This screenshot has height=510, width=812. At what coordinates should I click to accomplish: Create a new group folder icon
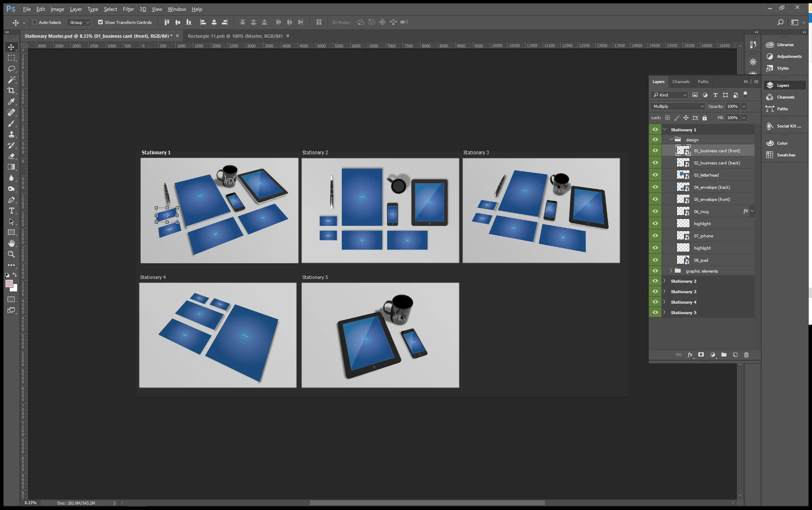pyautogui.click(x=724, y=355)
